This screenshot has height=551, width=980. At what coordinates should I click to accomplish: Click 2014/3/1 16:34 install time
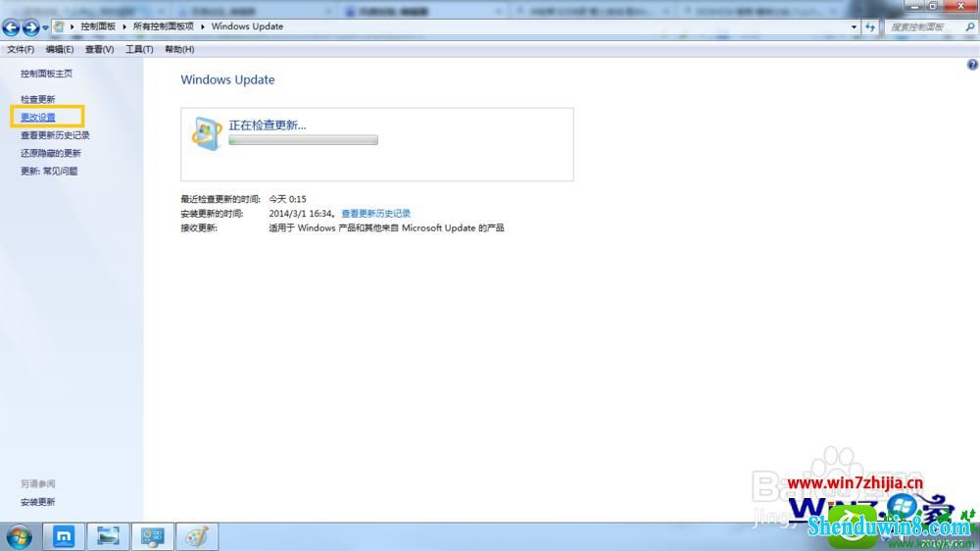(301, 214)
